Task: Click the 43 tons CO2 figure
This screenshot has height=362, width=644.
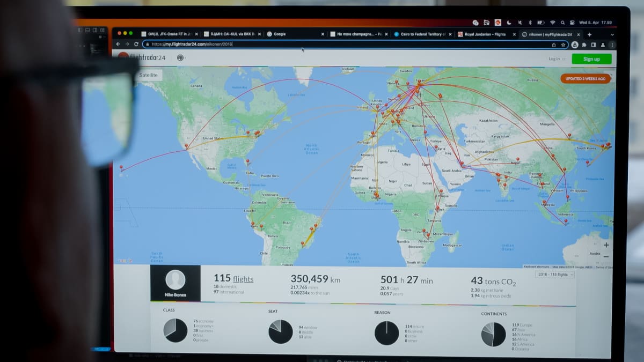Action: click(493, 281)
